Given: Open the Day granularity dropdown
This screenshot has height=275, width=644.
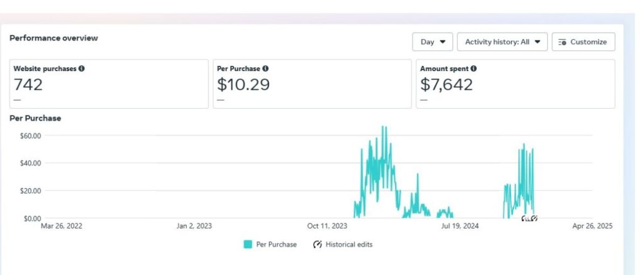Looking at the screenshot, I should (433, 42).
